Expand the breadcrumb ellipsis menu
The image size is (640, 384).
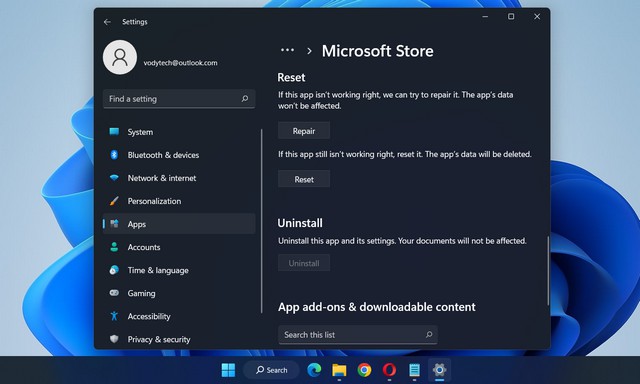(x=287, y=51)
